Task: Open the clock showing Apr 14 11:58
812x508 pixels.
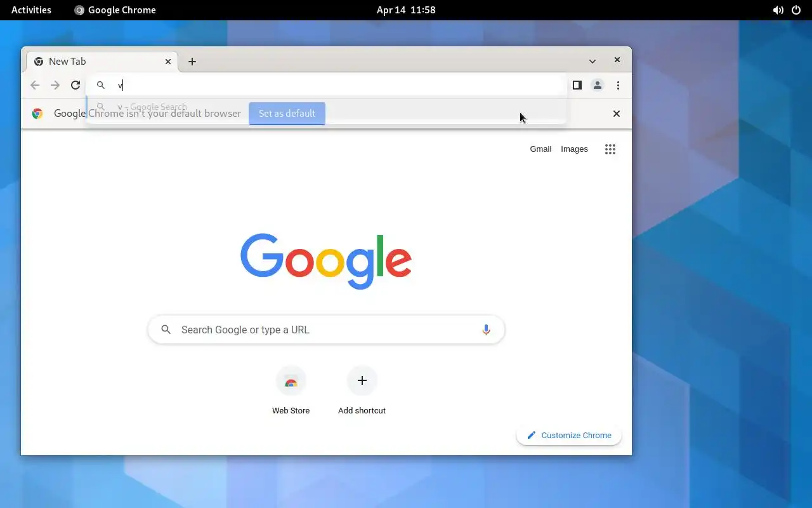Action: 406,10
